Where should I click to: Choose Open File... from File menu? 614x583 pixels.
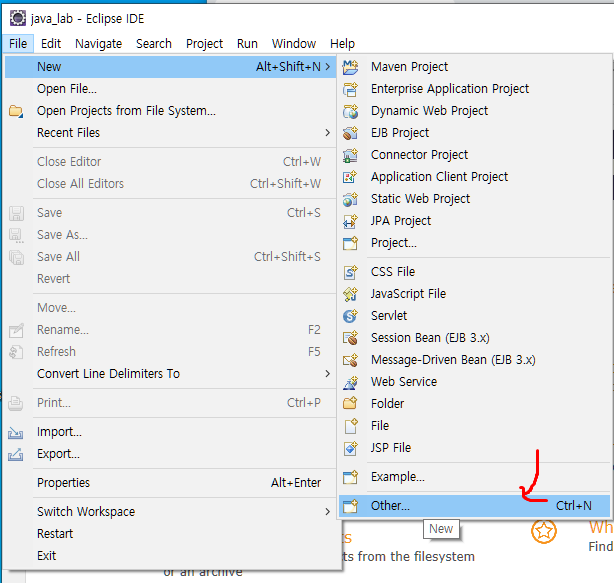(x=171, y=89)
